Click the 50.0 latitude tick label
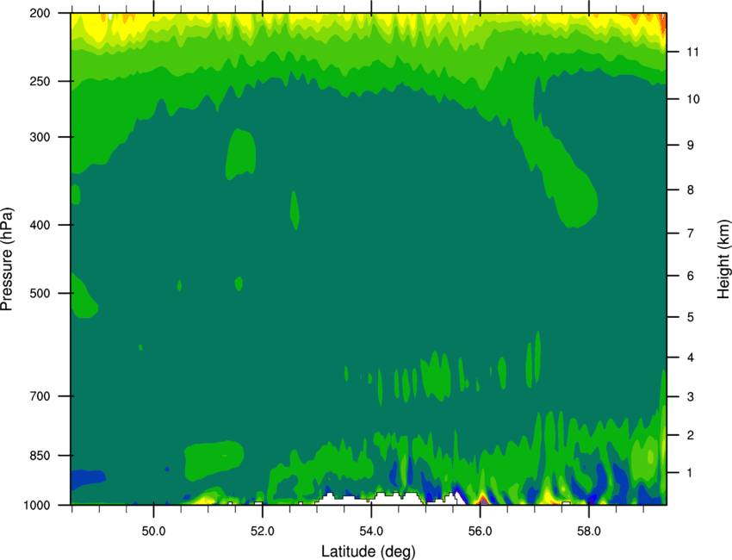The image size is (732, 560). click(153, 532)
